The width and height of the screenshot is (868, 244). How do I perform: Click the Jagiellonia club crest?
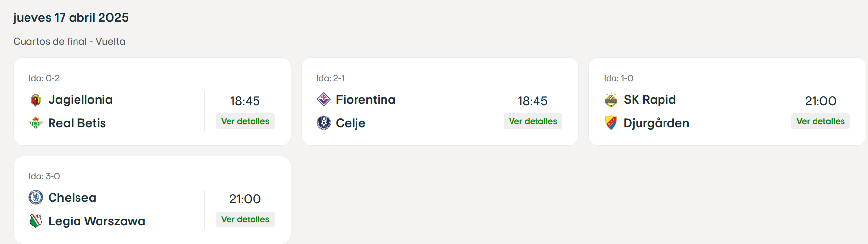click(x=36, y=100)
